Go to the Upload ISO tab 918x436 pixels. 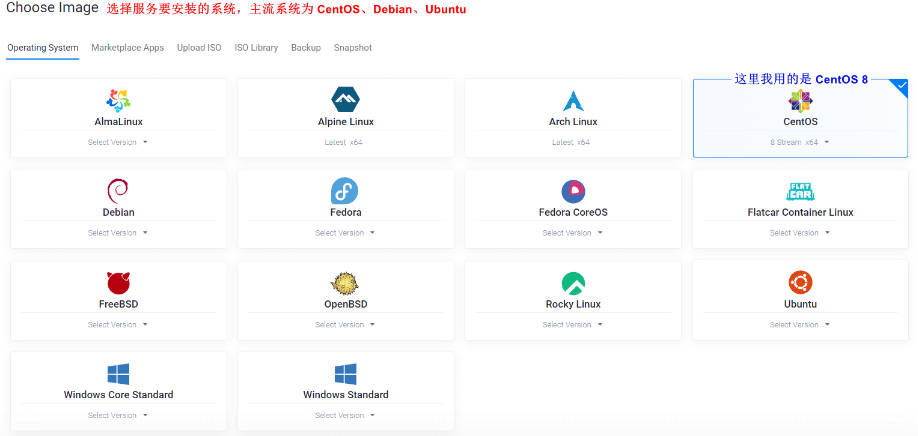[199, 48]
